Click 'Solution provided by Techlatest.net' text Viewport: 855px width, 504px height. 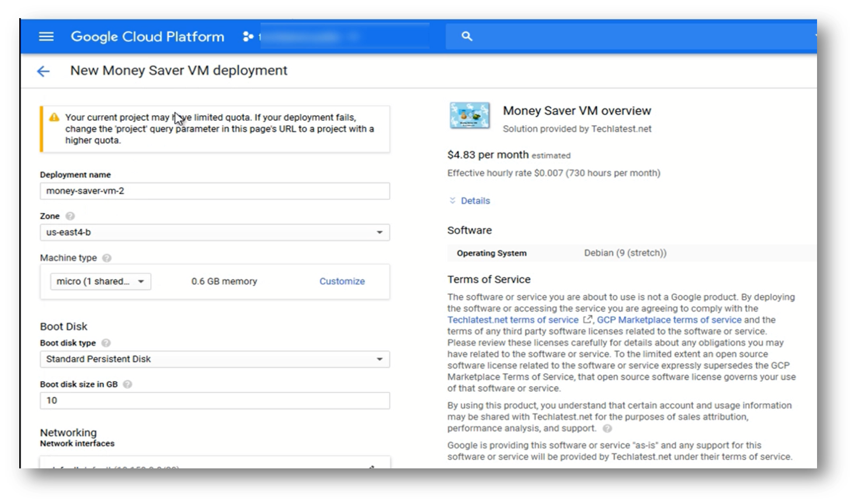(x=577, y=129)
